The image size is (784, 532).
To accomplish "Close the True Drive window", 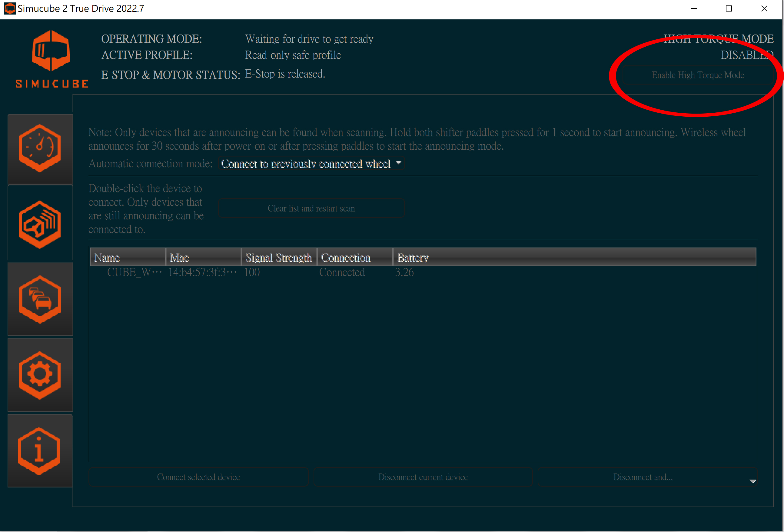I will [764, 9].
